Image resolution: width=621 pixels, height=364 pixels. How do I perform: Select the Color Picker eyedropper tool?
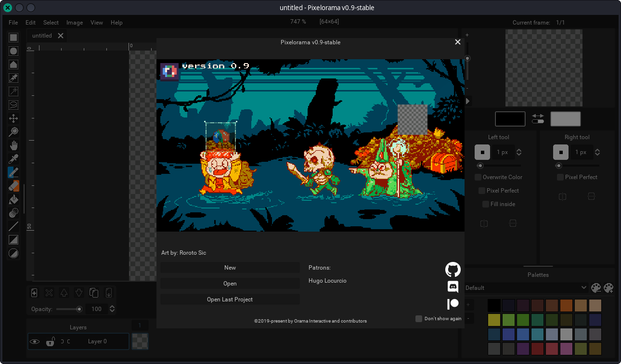point(13,159)
